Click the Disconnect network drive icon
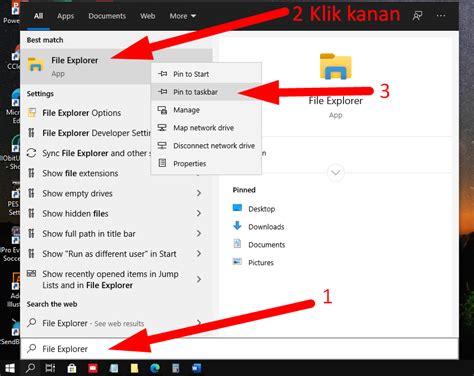474x376 pixels. (162, 145)
